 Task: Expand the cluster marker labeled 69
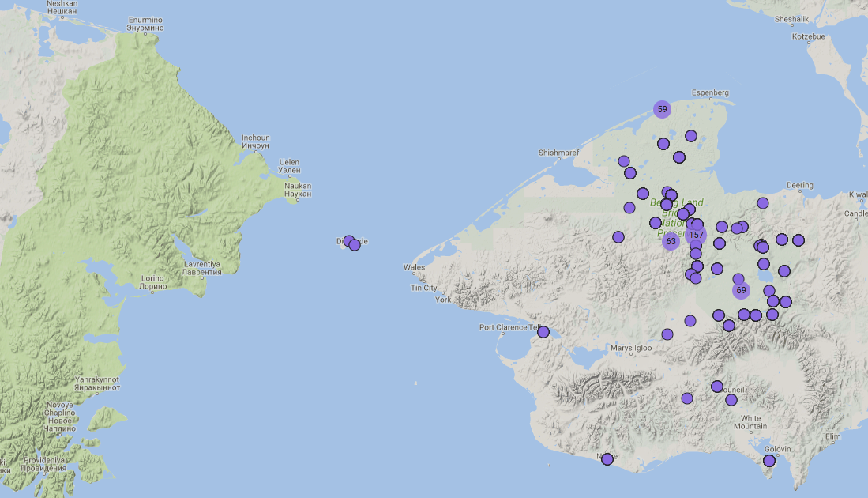point(741,290)
